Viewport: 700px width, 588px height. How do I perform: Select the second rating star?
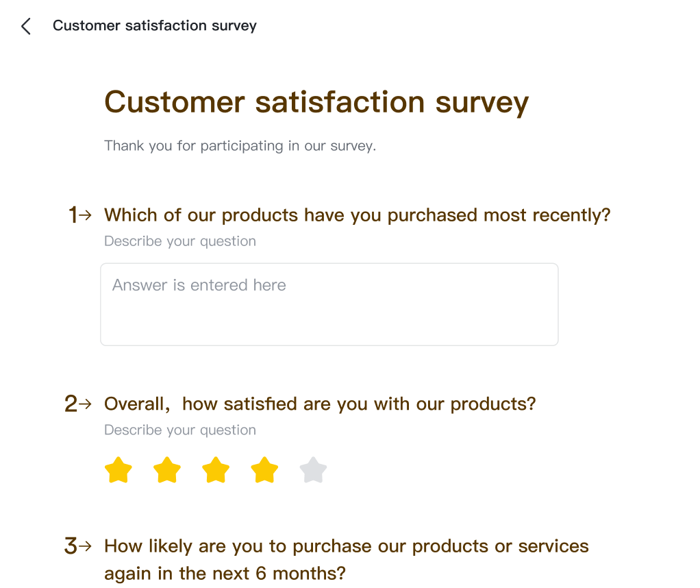(166, 470)
